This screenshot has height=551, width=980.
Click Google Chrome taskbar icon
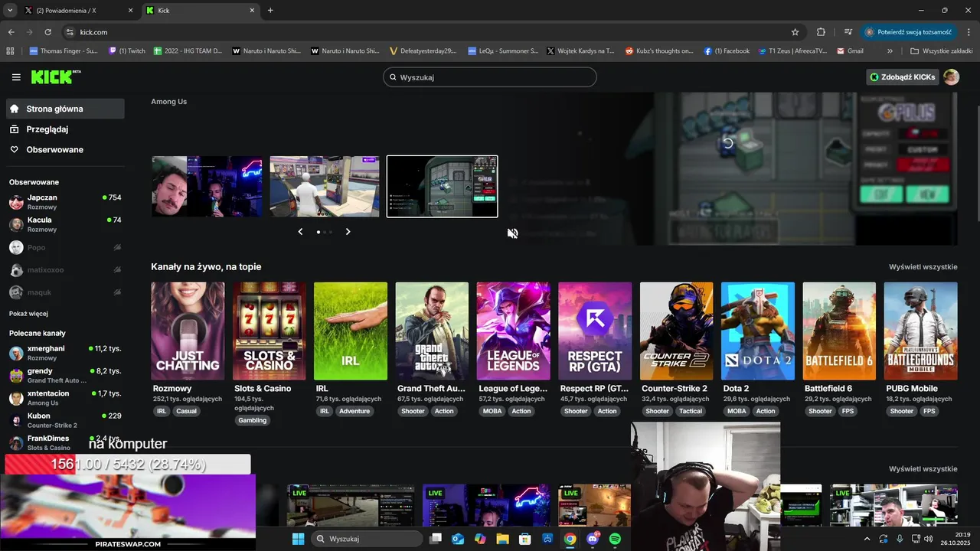coord(570,539)
